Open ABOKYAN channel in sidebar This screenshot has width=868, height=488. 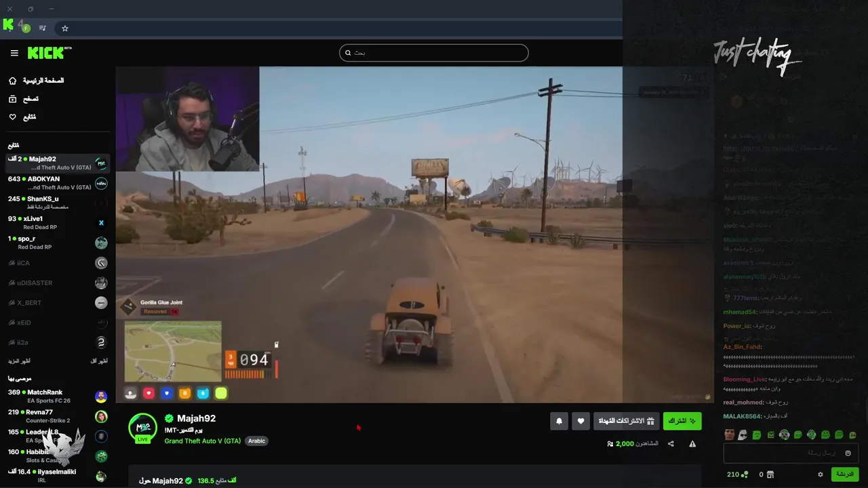click(58, 183)
